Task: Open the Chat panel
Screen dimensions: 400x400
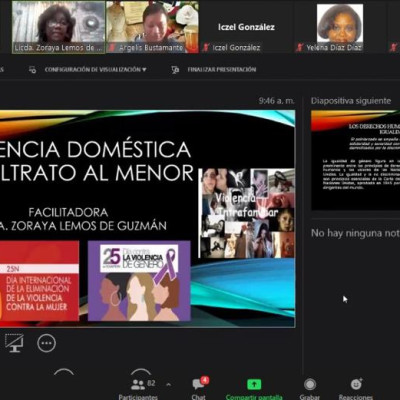Action: [x=199, y=388]
